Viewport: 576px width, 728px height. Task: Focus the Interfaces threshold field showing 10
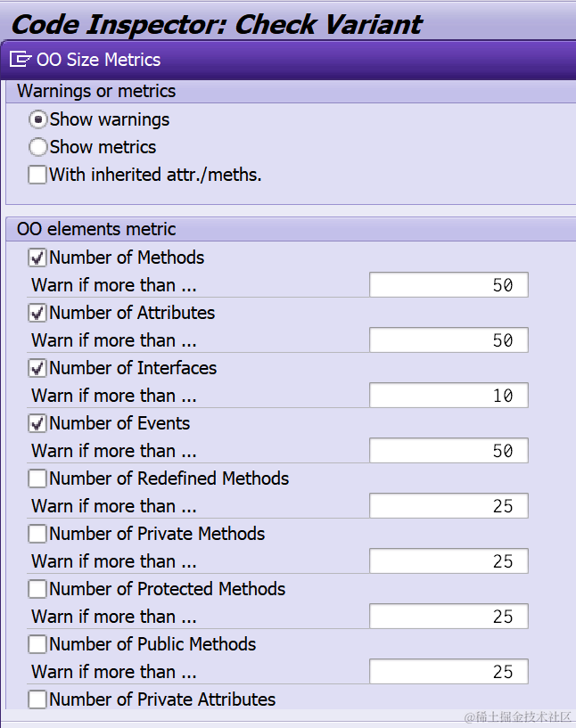pos(448,395)
